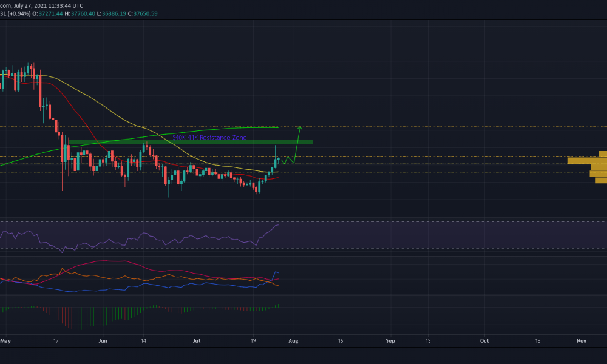Select the high value 37760.40
The image size is (607, 364).
(83, 13)
